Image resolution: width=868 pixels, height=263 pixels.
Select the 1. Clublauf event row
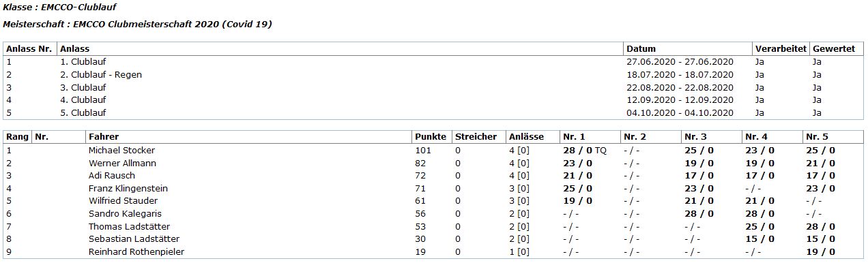coord(434,62)
